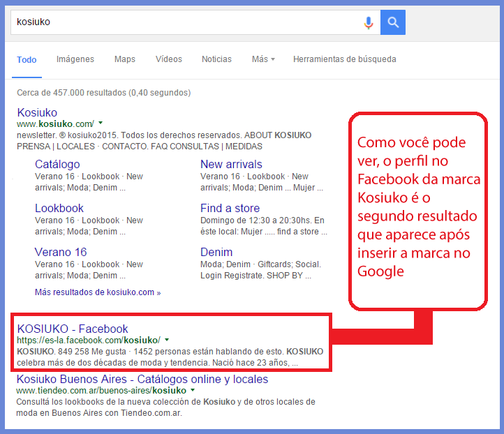The image size is (504, 434).
Task: Open the KOSIUKO - Facebook result
Action: [x=73, y=329]
